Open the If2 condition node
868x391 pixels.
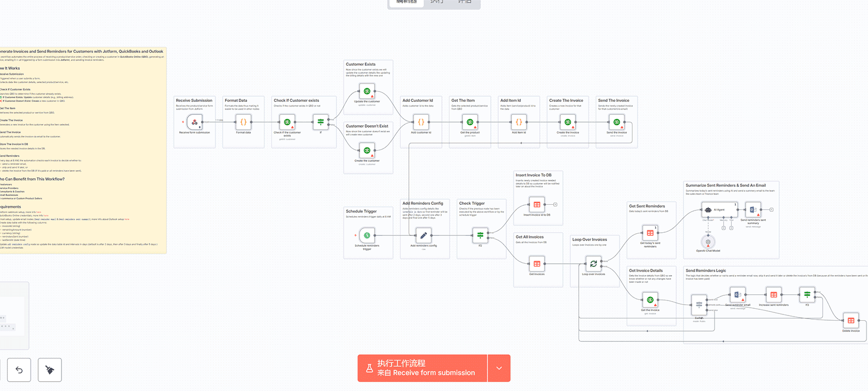480,235
